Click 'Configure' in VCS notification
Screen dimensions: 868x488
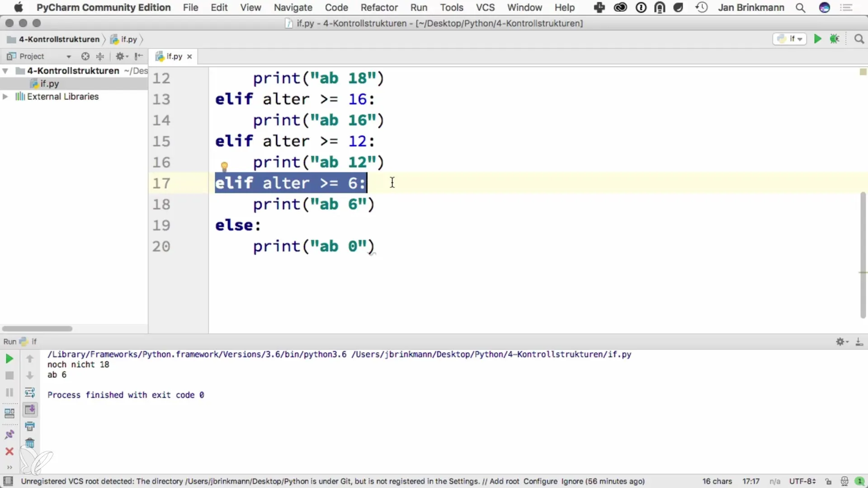(540, 481)
